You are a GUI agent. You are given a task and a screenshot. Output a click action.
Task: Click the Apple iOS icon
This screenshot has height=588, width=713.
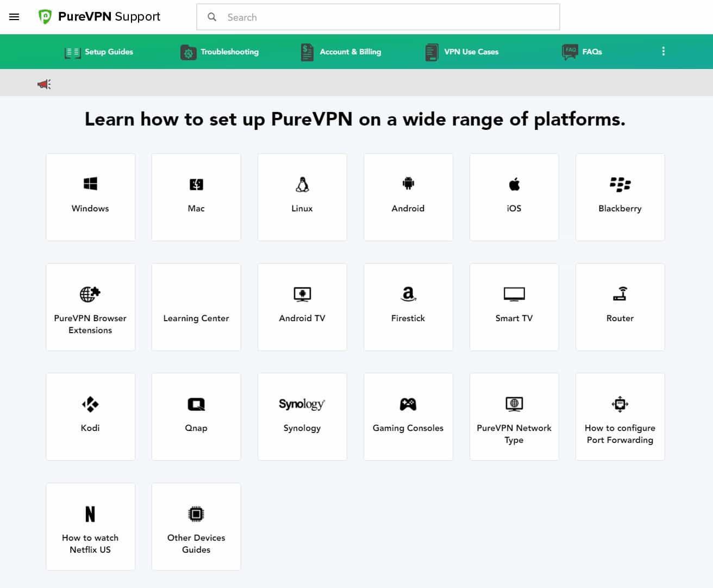click(x=514, y=184)
